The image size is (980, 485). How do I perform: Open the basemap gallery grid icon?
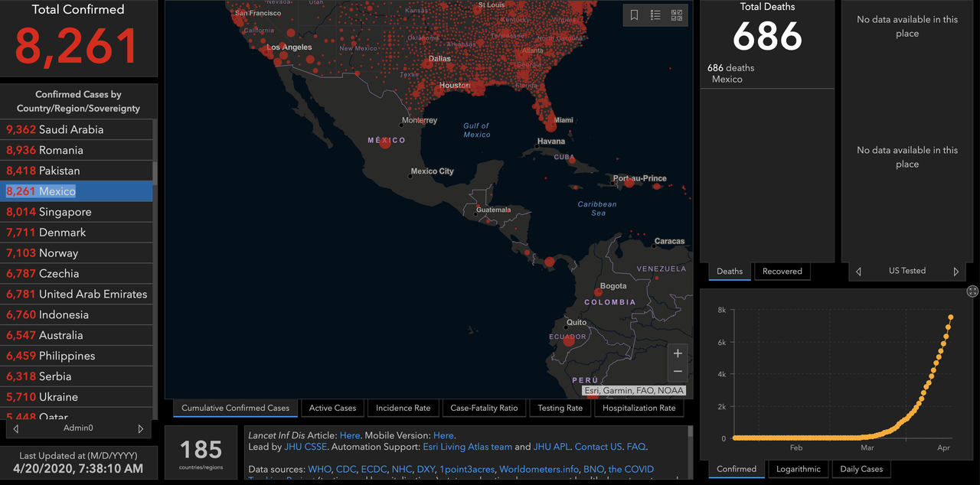click(677, 15)
